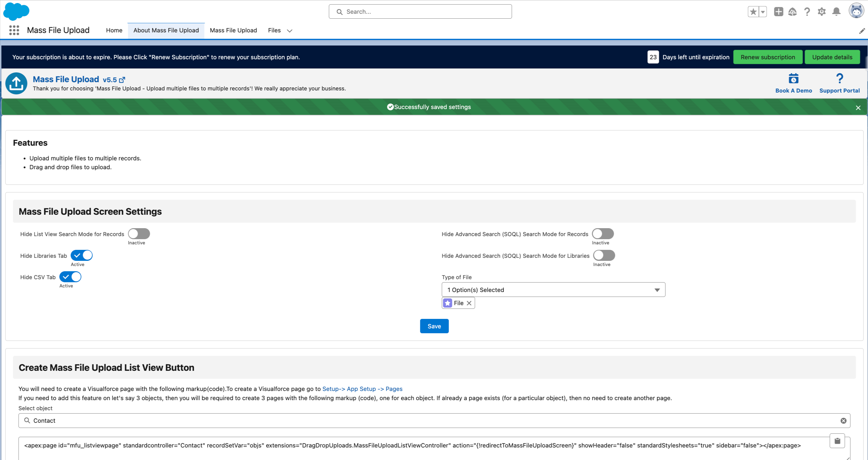Open the favorites list dropdown arrow
This screenshot has height=460, width=868.
click(763, 12)
